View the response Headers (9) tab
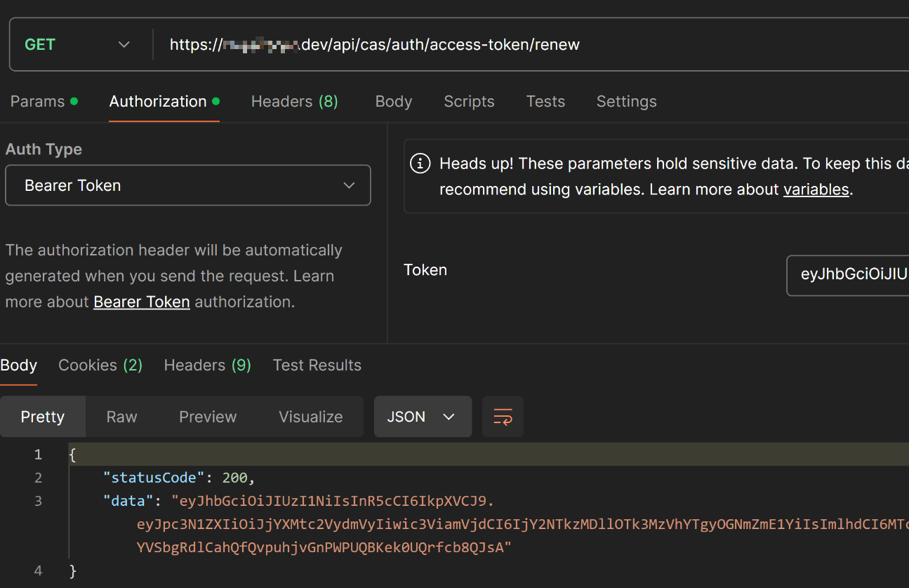 (207, 365)
